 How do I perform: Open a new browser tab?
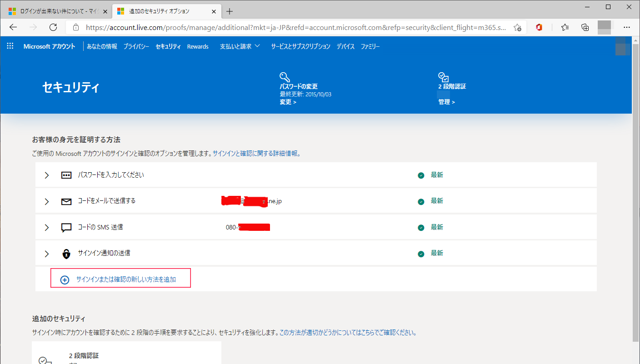tap(230, 11)
